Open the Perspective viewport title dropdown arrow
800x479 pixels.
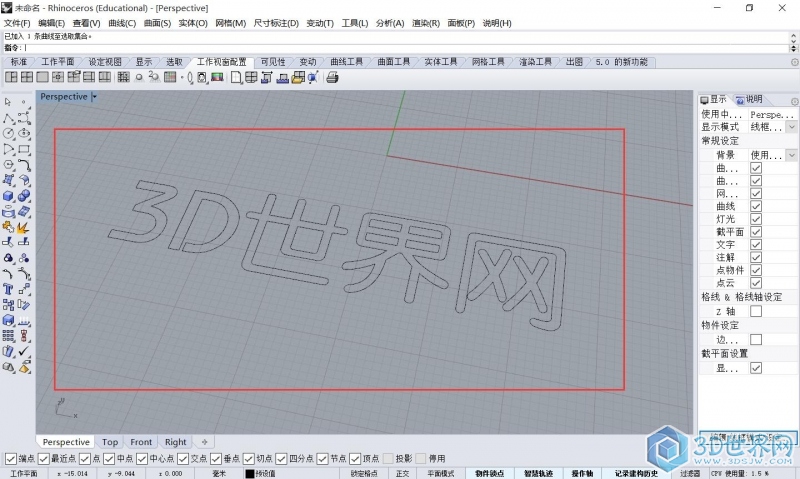[94, 96]
